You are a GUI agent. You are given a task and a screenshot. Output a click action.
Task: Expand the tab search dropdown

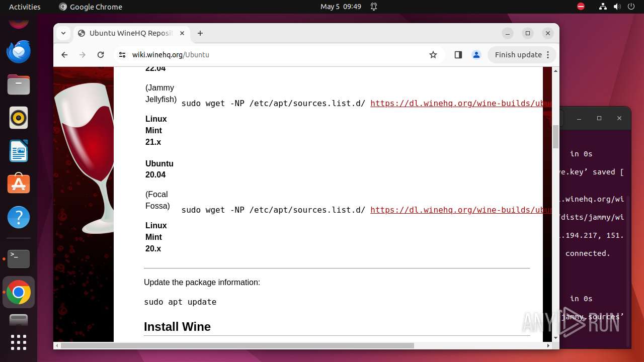(x=63, y=33)
